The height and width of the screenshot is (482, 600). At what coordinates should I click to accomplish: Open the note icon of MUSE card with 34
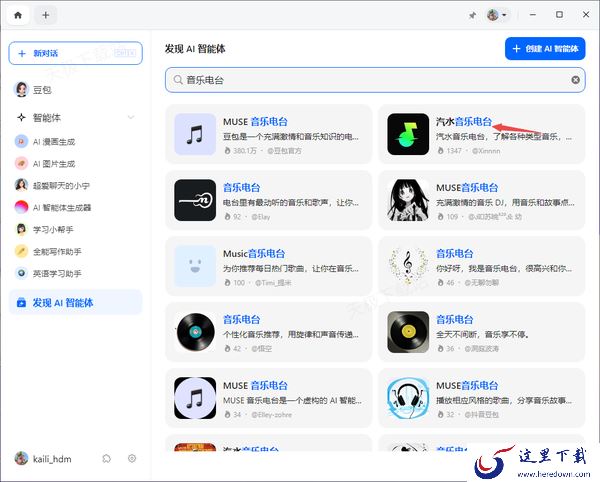[x=195, y=398]
